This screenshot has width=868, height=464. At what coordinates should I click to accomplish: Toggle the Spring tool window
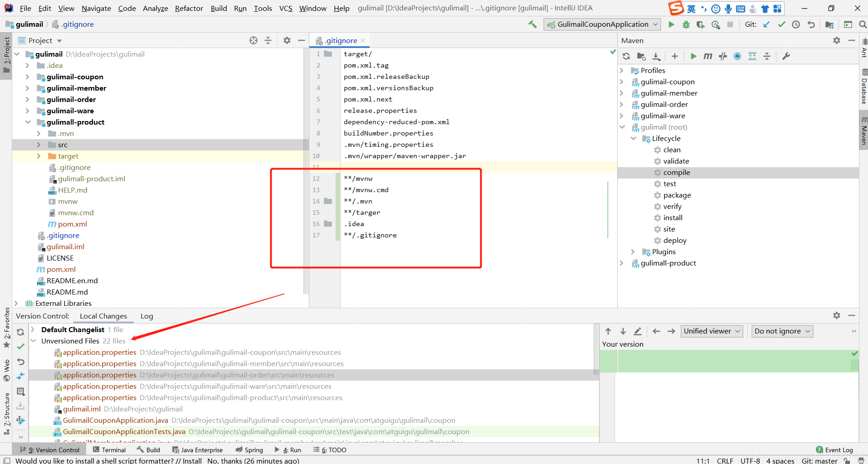tap(249, 450)
